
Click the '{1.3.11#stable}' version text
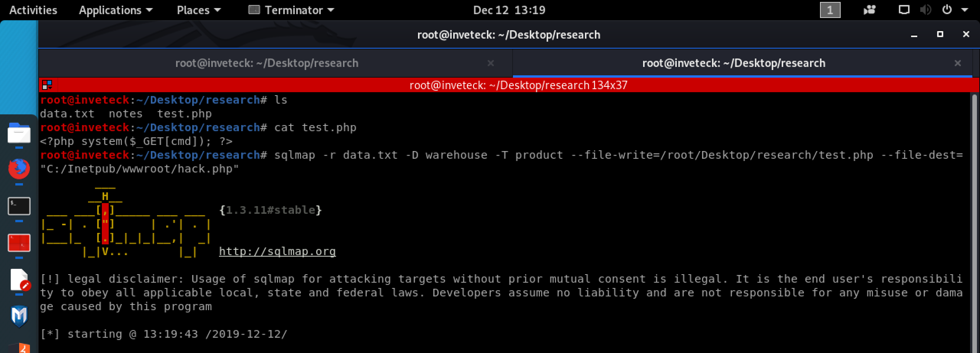[x=271, y=210]
